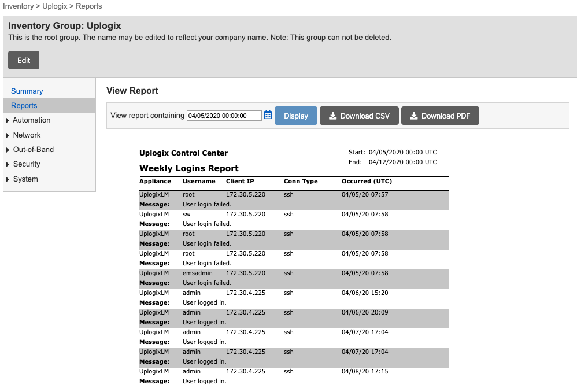Expand the Network sidebar section

[x=26, y=135]
